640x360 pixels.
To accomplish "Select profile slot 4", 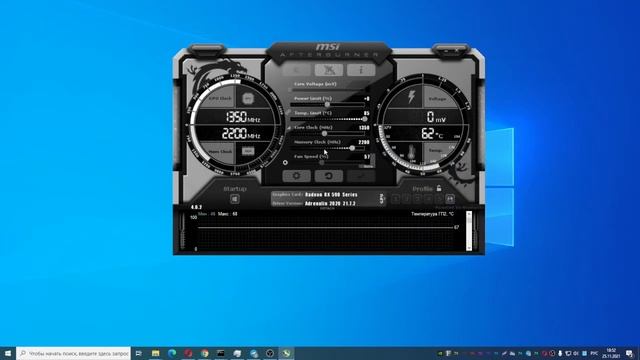I will (428, 199).
